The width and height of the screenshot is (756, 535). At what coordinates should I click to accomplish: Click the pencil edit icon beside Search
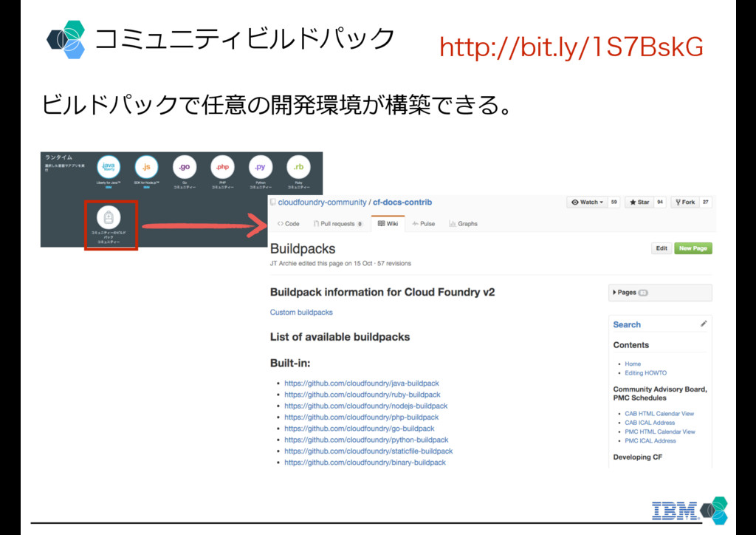tap(704, 324)
